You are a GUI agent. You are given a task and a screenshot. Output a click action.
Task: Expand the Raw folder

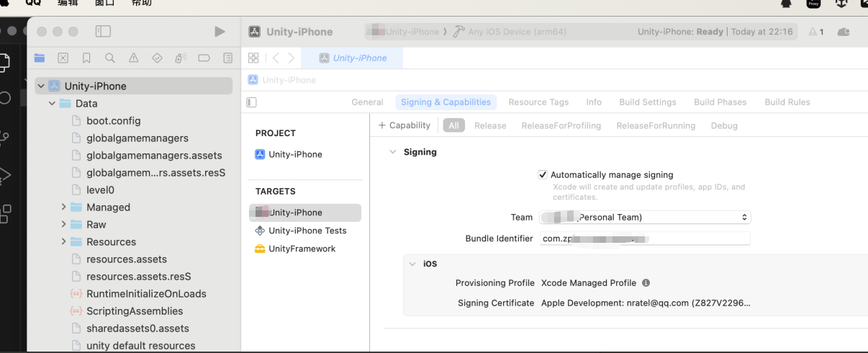pyautogui.click(x=63, y=224)
